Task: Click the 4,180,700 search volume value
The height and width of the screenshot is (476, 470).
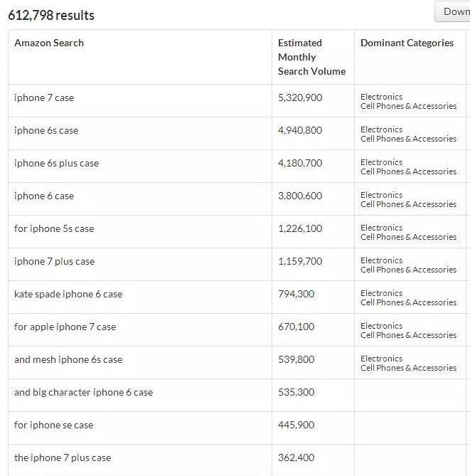Action: click(300, 164)
